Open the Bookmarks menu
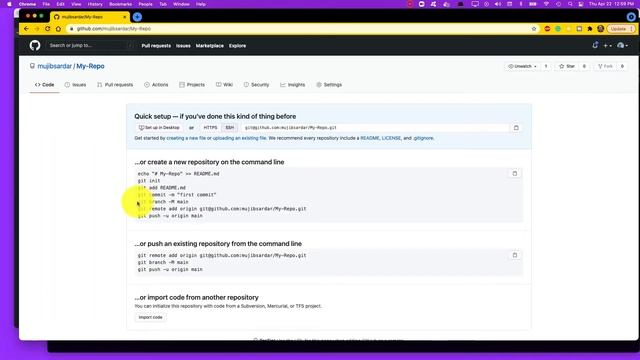This screenshot has width=640, height=360. (120, 4)
